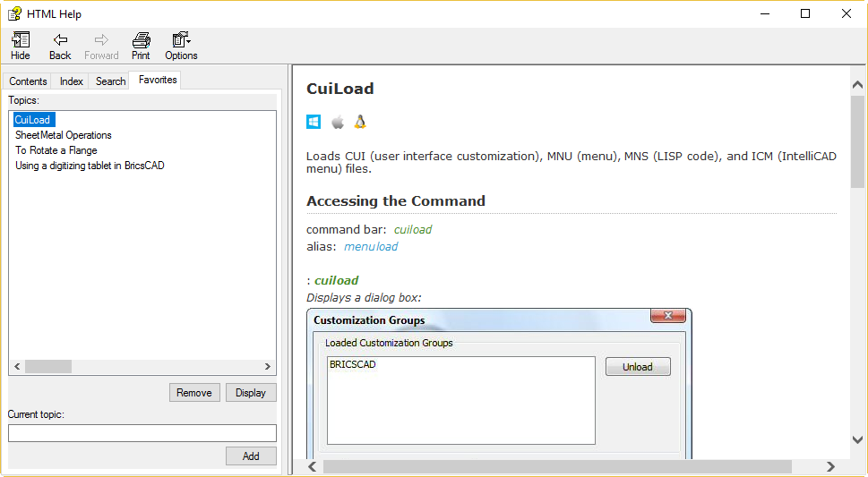Focus the Current topic input field
Image resolution: width=868 pixels, height=477 pixels.
pos(142,433)
